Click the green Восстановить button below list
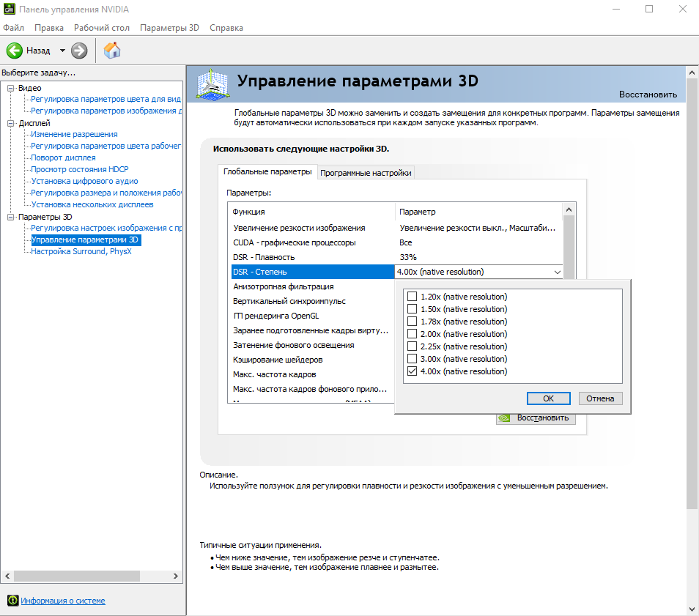This screenshot has height=616, width=699. pyautogui.click(x=536, y=418)
